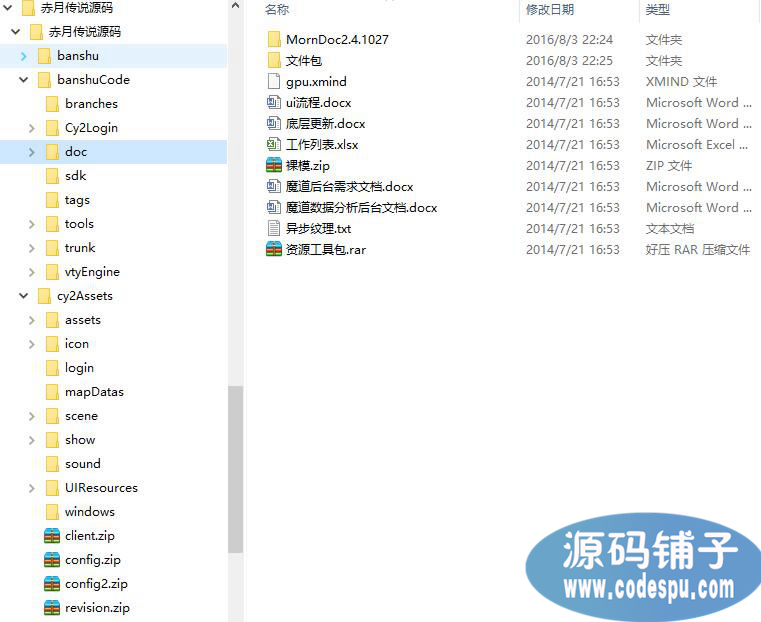Screen dimensions: 761x622
Task: Click the client.zip archive icon in tree
Action: tap(52, 536)
